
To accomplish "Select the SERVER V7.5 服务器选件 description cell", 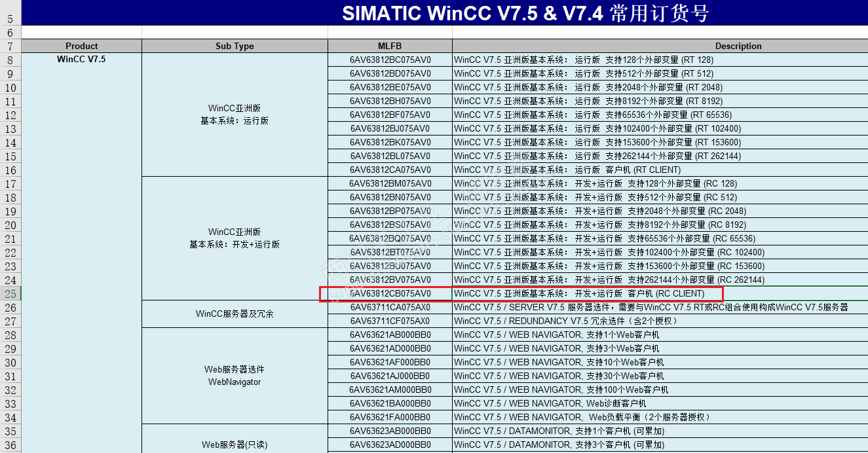I will click(x=660, y=307).
